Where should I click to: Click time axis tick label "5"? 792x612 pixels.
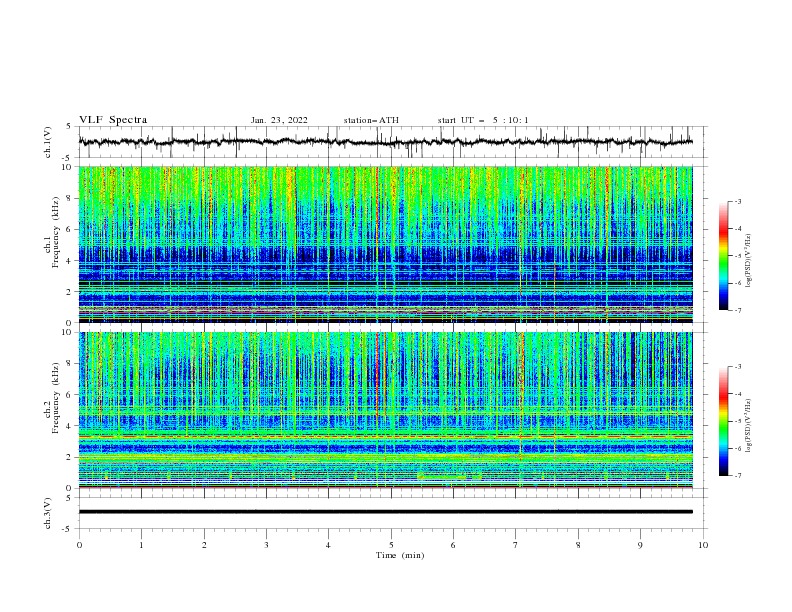(x=391, y=545)
